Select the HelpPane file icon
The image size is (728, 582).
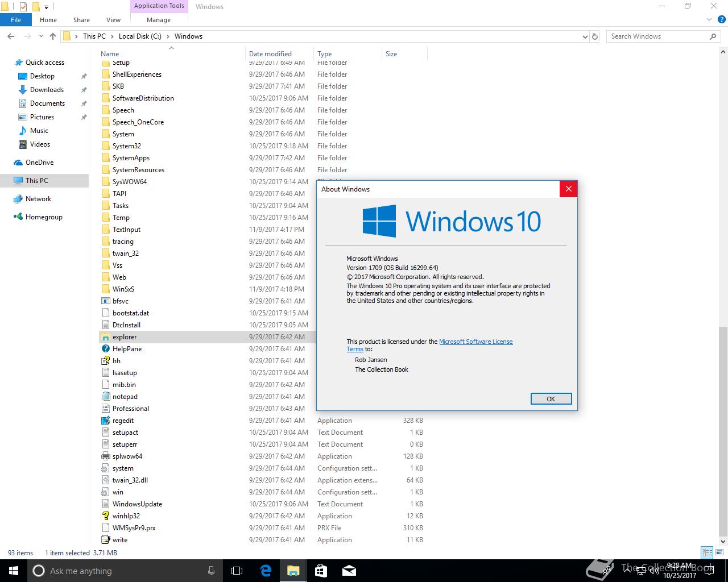105,349
